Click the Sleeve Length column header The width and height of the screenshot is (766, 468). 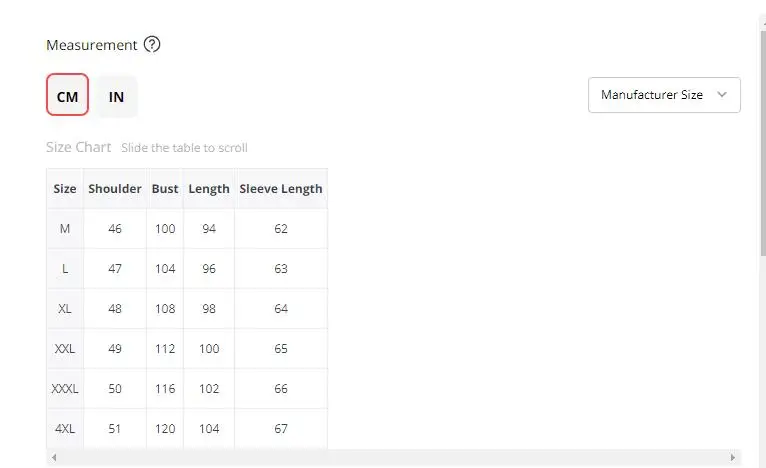pyautogui.click(x=281, y=188)
